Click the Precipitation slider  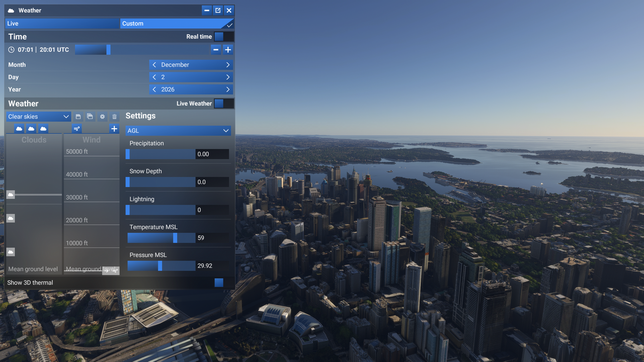pyautogui.click(x=160, y=154)
